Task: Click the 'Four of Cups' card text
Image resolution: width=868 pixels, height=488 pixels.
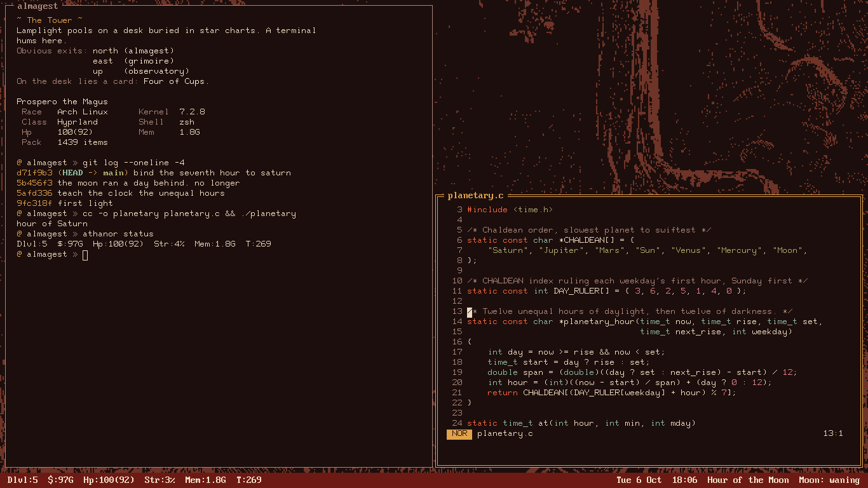Action: point(174,81)
